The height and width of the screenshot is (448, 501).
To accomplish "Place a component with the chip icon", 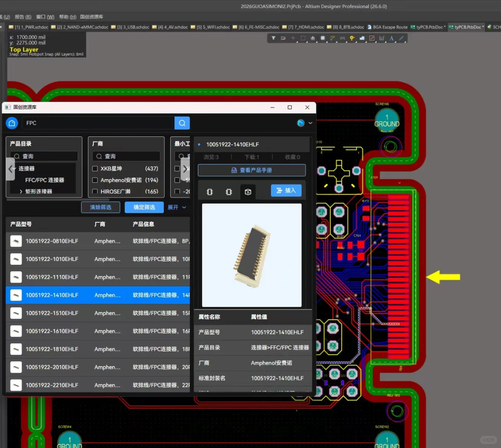I will coord(323,38).
